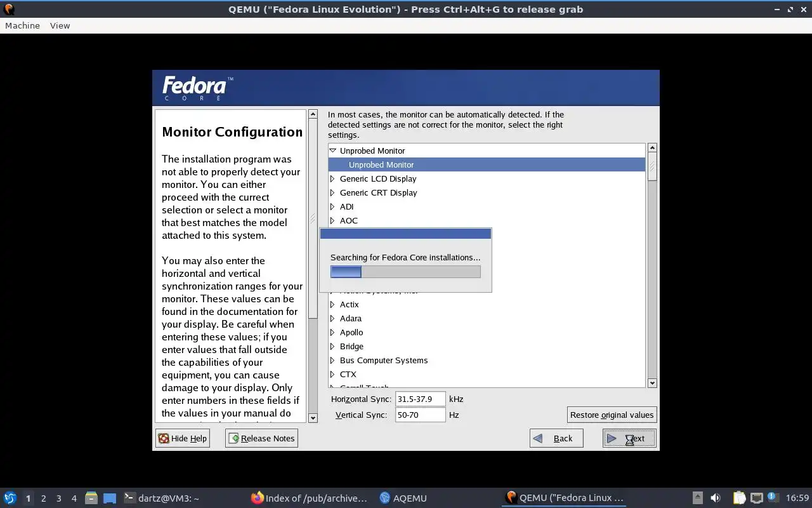Viewport: 812px width, 508px height.
Task: Switch to Firefox Index of /pub/archive window
Action: point(310,498)
